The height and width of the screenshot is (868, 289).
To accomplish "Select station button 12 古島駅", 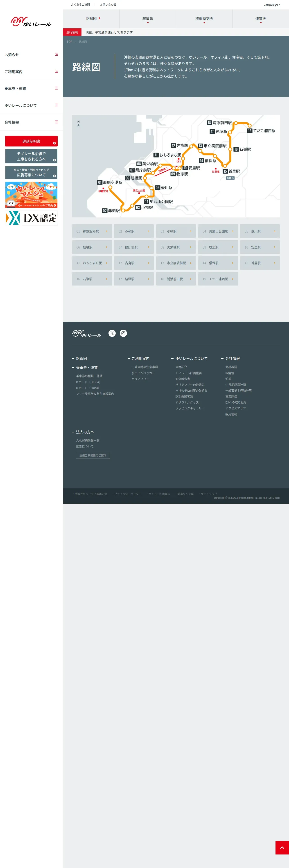I will coord(134,263).
